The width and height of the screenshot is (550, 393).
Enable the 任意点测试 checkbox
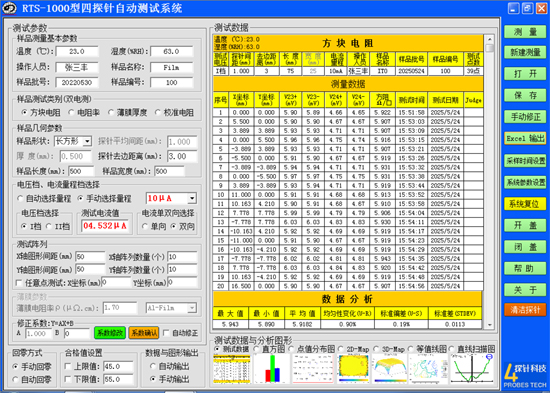point(19,283)
